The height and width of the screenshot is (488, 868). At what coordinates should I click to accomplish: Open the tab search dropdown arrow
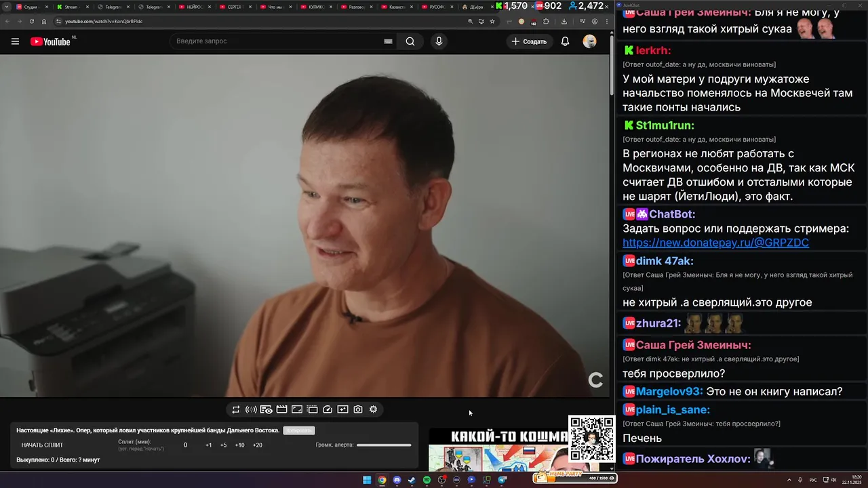coord(7,7)
